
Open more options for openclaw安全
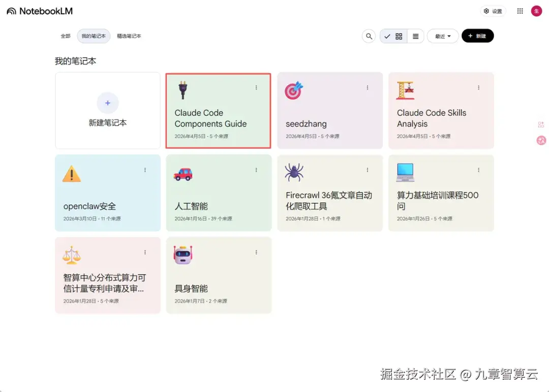[145, 170]
